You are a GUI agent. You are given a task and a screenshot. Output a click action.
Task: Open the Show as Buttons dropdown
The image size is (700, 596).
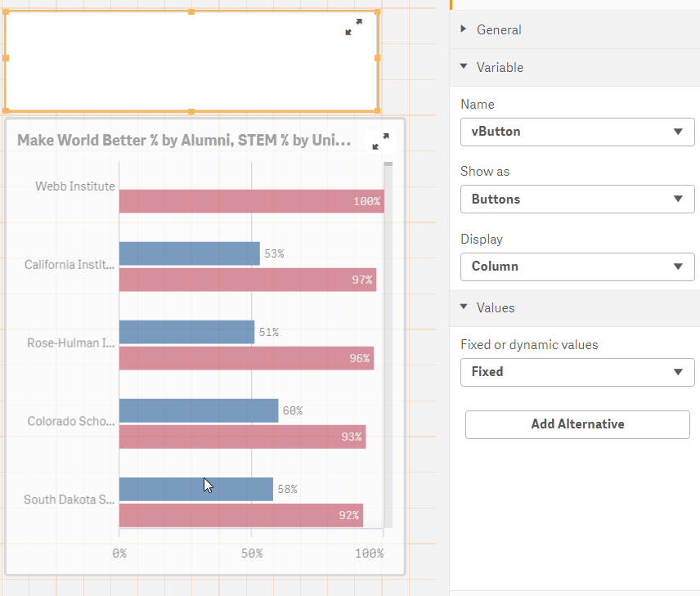pyautogui.click(x=577, y=199)
